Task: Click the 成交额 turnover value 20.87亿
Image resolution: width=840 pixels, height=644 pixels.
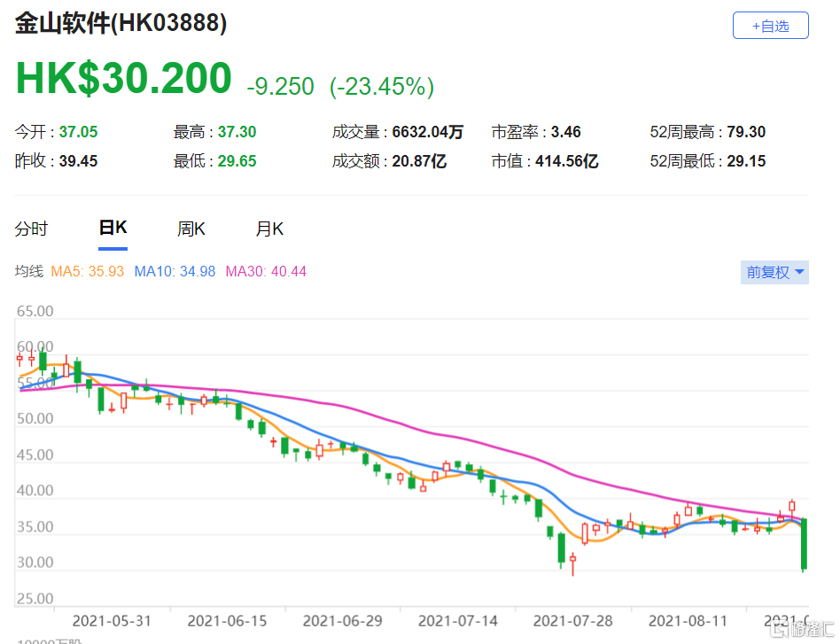Action: coord(419,161)
